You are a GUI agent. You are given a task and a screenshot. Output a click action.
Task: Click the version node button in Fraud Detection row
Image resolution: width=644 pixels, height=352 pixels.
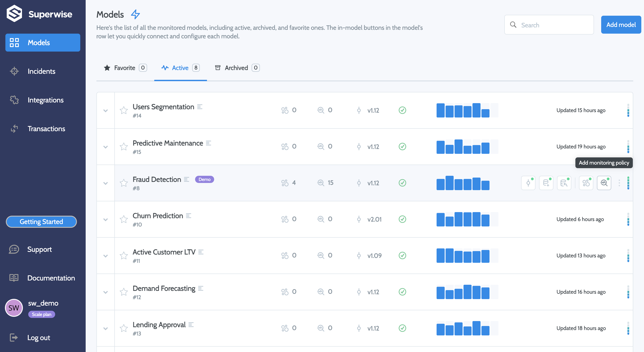pos(528,183)
